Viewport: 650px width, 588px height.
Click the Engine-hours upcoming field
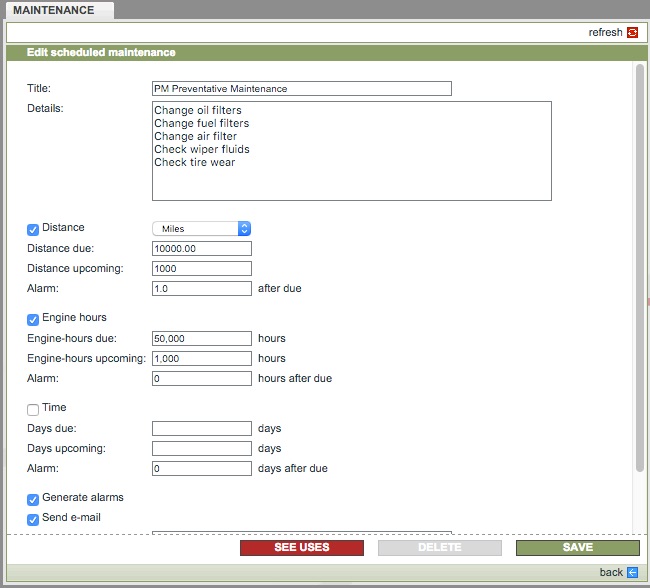(x=201, y=358)
